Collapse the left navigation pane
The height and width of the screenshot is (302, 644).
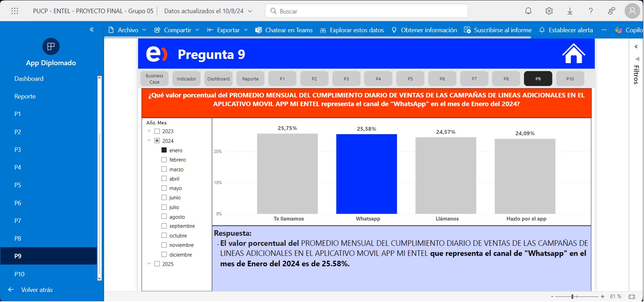point(92,30)
